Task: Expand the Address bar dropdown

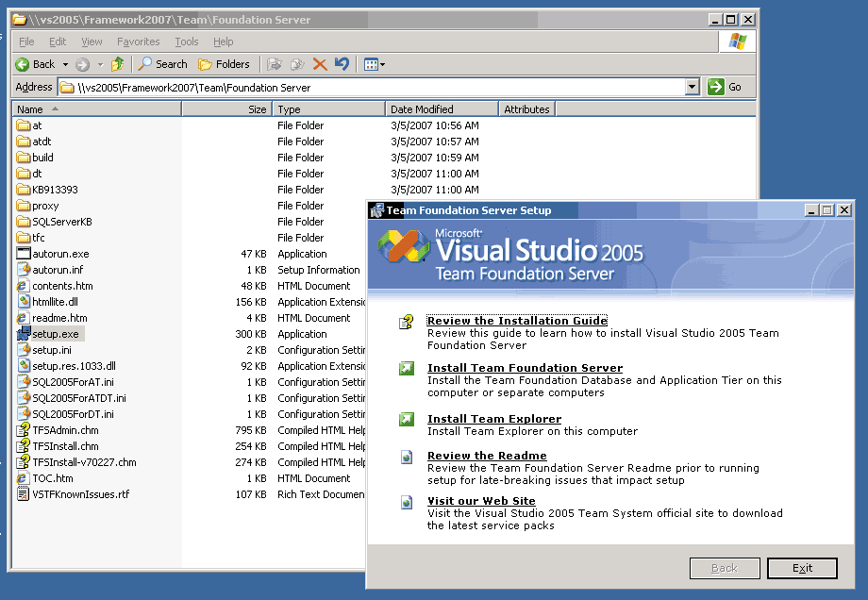Action: tap(693, 87)
